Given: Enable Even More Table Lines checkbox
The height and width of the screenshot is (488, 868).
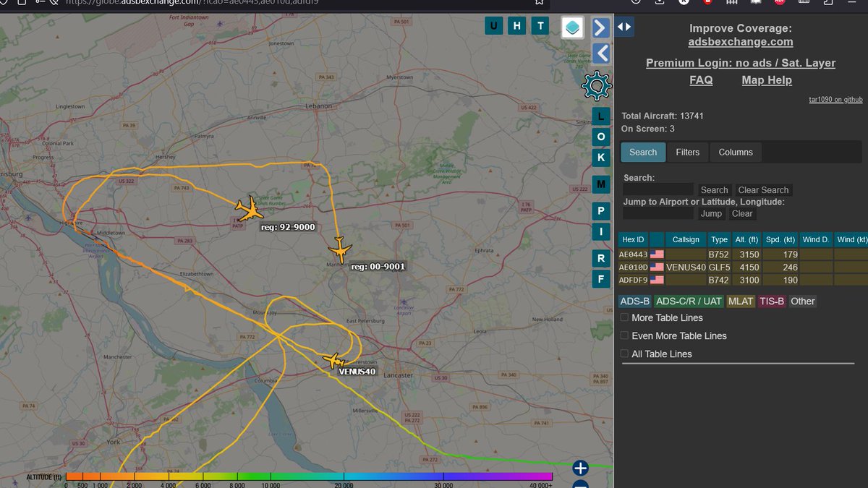Looking at the screenshot, I should [x=625, y=335].
